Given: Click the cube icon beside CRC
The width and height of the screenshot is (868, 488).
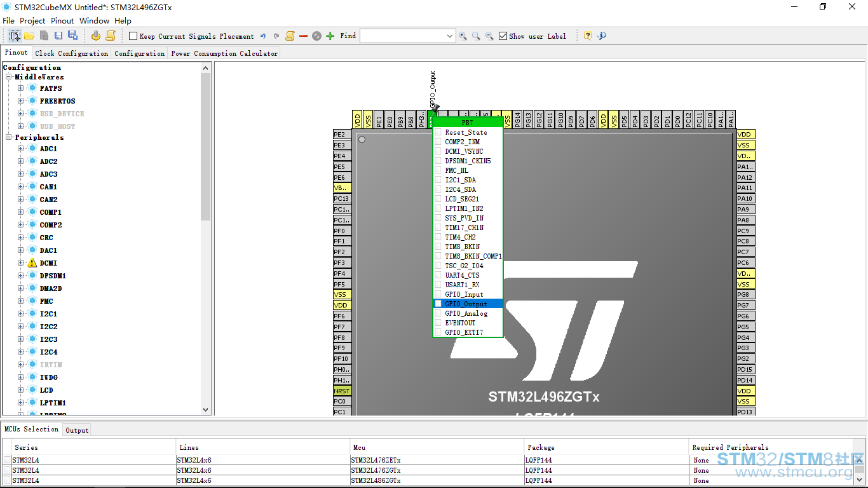Looking at the screenshot, I should pyautogui.click(x=32, y=238).
